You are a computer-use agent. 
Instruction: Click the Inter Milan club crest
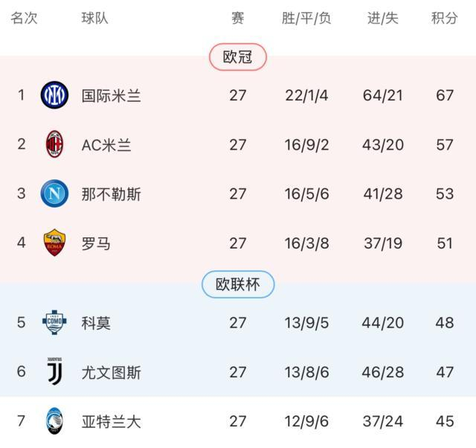[x=55, y=95]
